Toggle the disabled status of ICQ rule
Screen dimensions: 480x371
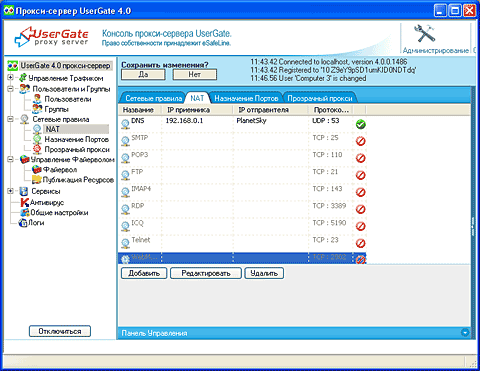[360, 226]
